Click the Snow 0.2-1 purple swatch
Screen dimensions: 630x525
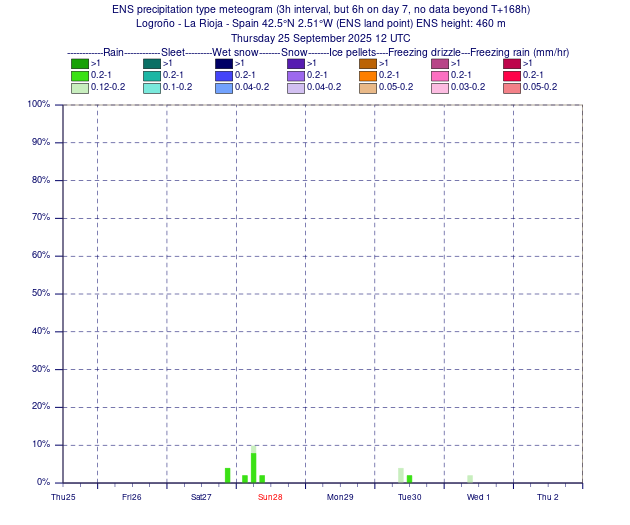click(296, 76)
